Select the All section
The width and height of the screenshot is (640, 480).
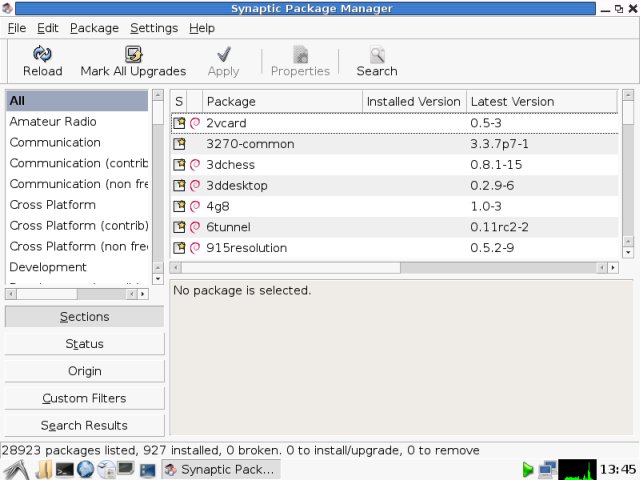point(77,101)
